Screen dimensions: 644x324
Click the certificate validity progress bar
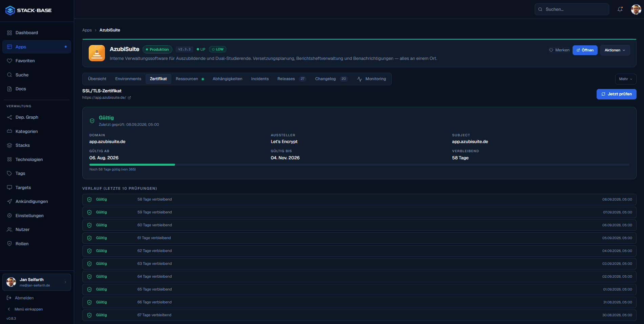(359, 165)
